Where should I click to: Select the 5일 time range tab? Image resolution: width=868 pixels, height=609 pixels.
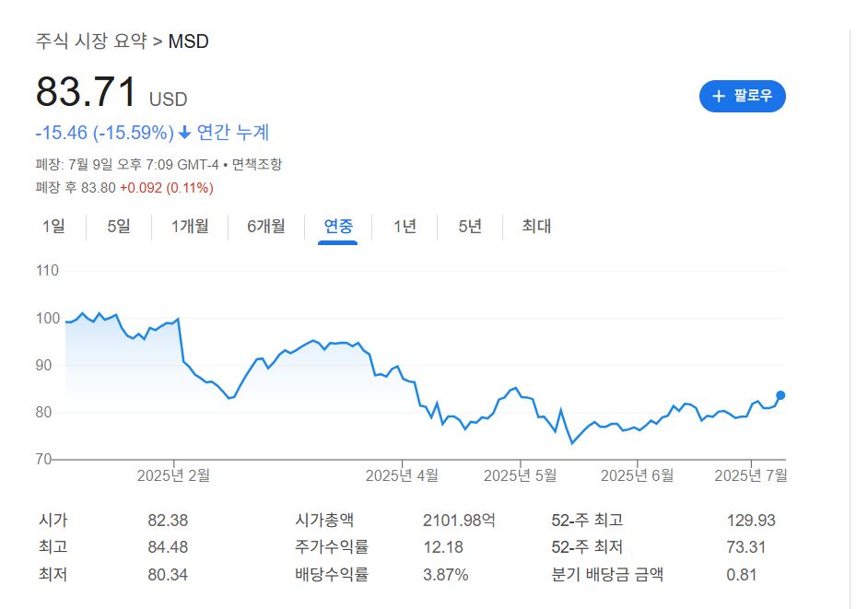click(x=119, y=227)
